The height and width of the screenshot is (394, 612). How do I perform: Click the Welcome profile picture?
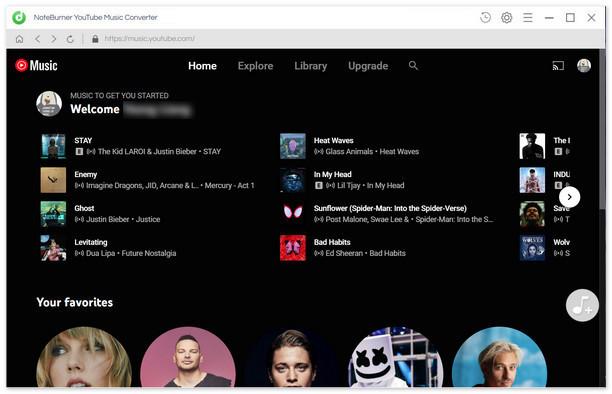point(49,104)
